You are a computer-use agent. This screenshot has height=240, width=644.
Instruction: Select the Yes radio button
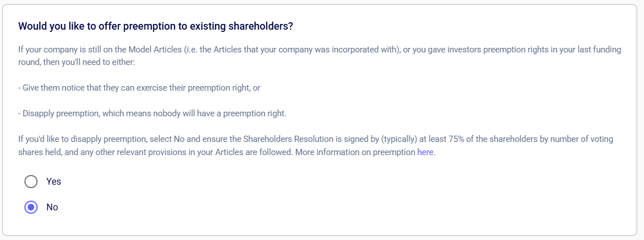(x=31, y=181)
